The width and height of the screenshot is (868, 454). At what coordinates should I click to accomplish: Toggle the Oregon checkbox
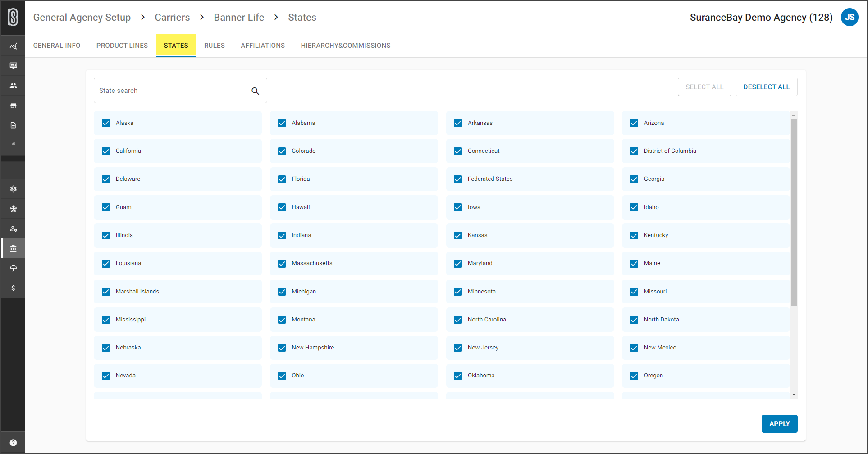(634, 376)
